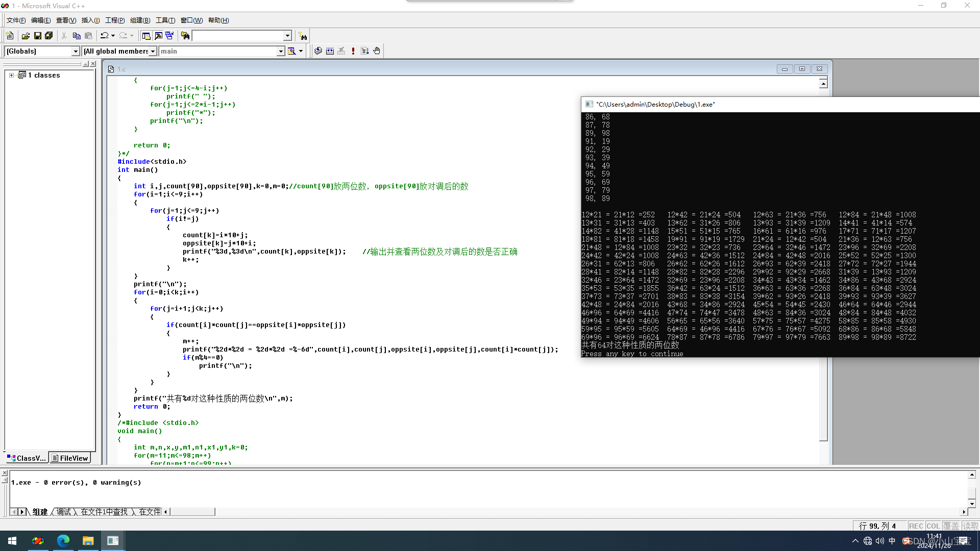Launch Microsoft Edge from taskbar
This screenshot has width=980, height=551.
click(63, 541)
